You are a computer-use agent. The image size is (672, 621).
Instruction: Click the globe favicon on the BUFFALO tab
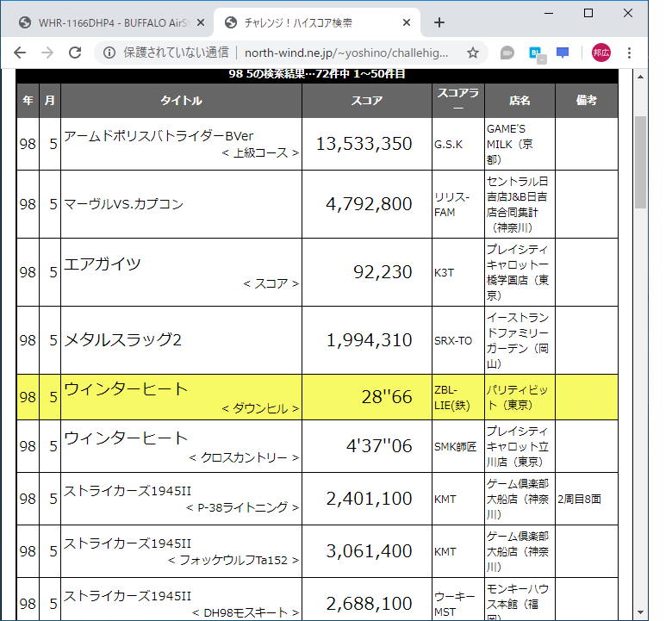pyautogui.click(x=25, y=22)
